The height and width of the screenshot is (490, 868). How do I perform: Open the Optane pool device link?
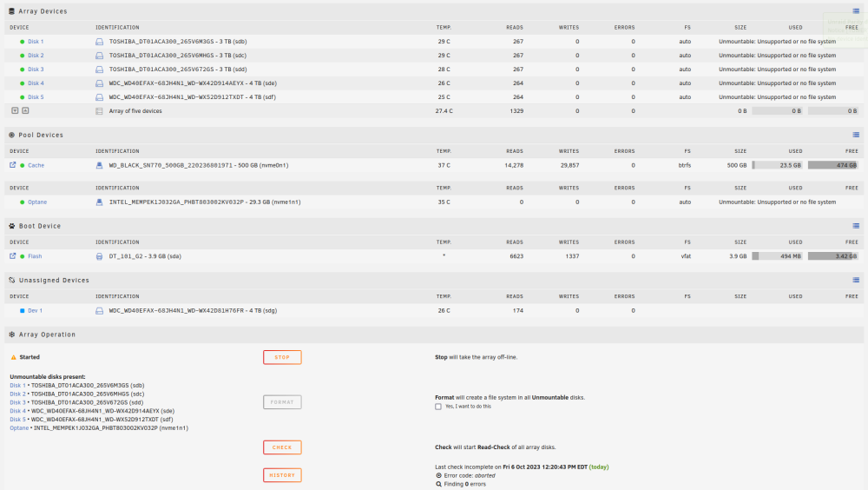pos(37,202)
